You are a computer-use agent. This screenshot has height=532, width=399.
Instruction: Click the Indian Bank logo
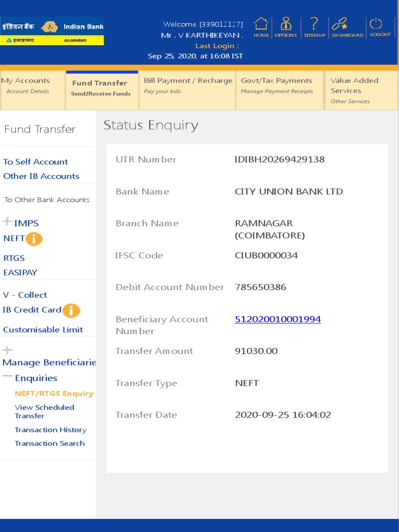[x=52, y=31]
